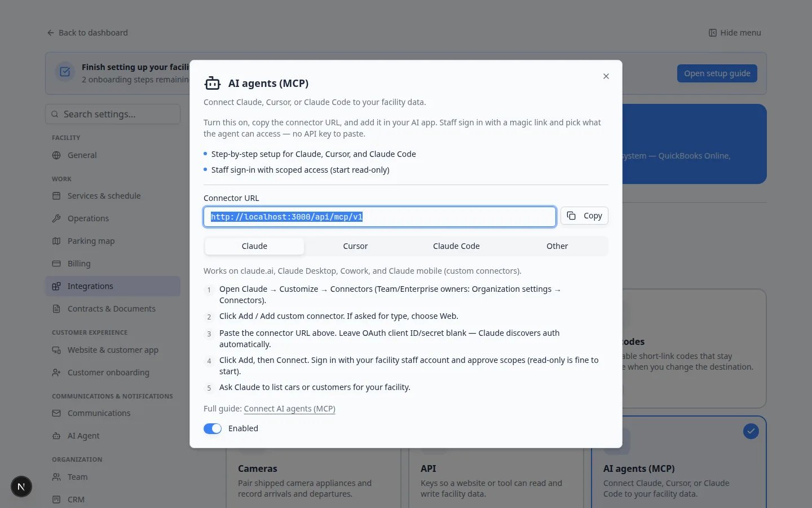The width and height of the screenshot is (812, 508).
Task: Open Parking map settings
Action: (113, 241)
